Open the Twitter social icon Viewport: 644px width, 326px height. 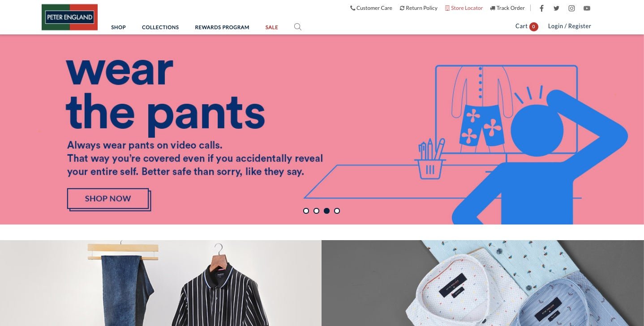pyautogui.click(x=556, y=8)
